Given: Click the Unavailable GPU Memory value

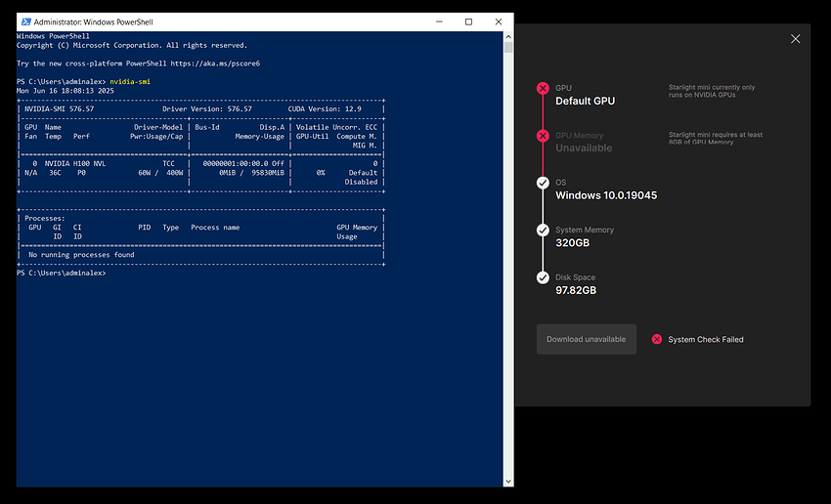Looking at the screenshot, I should (x=584, y=148).
